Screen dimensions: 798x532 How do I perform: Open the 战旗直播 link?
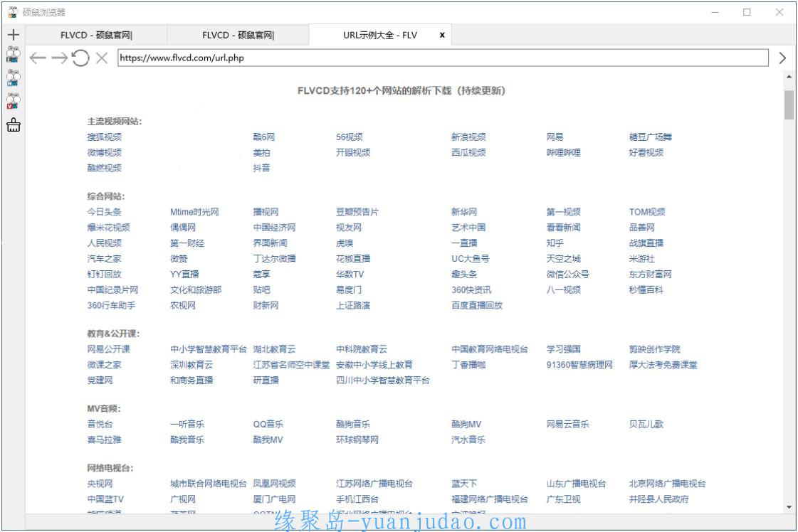point(646,243)
